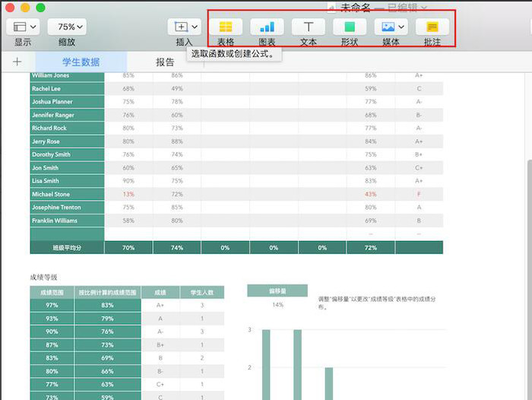The width and height of the screenshot is (532, 400).
Task: Select the Jerry Rose row header
Action: pyautogui.click(x=67, y=141)
